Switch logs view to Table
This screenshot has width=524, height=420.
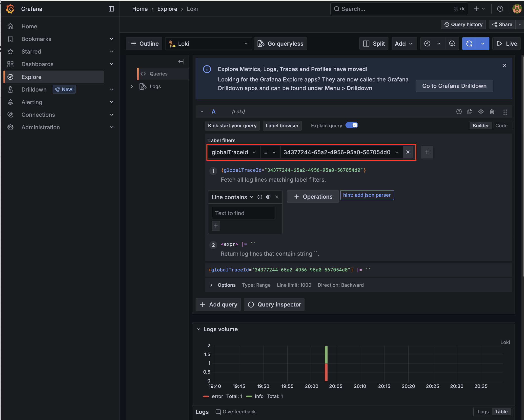pyautogui.click(x=501, y=412)
